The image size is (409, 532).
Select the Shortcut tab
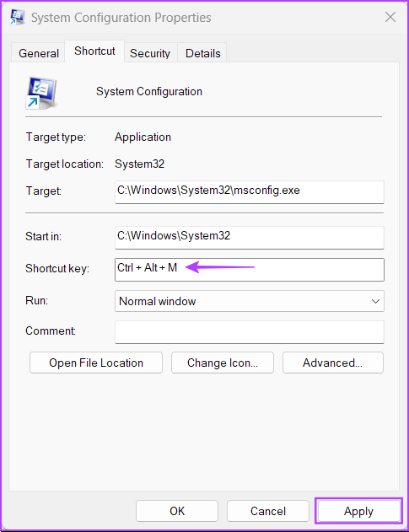point(94,51)
